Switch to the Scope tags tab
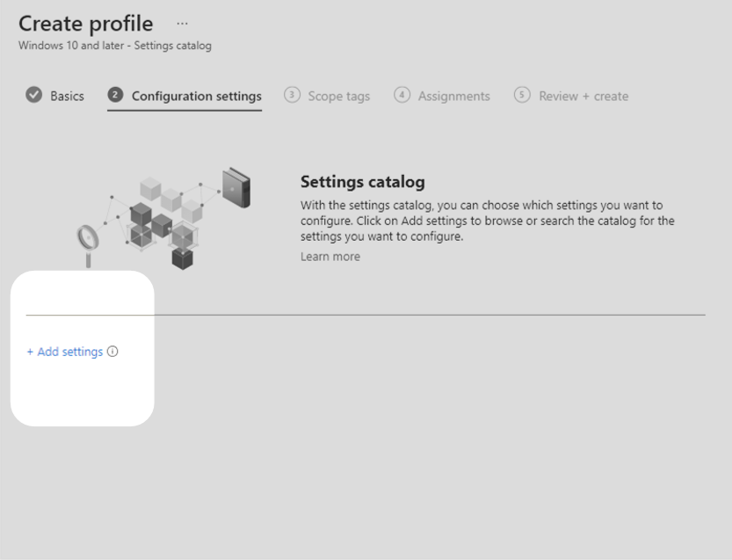 (338, 96)
